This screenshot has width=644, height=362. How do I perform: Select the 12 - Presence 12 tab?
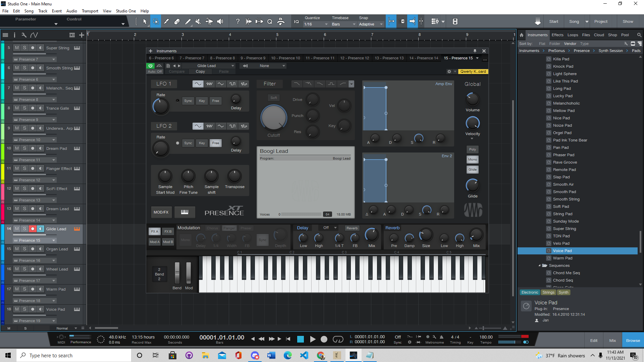point(355,58)
